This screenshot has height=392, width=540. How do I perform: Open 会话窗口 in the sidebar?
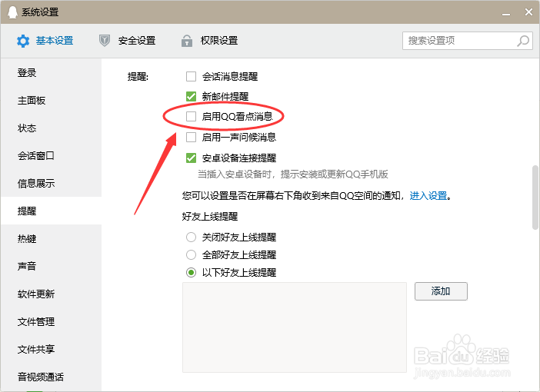pos(51,155)
